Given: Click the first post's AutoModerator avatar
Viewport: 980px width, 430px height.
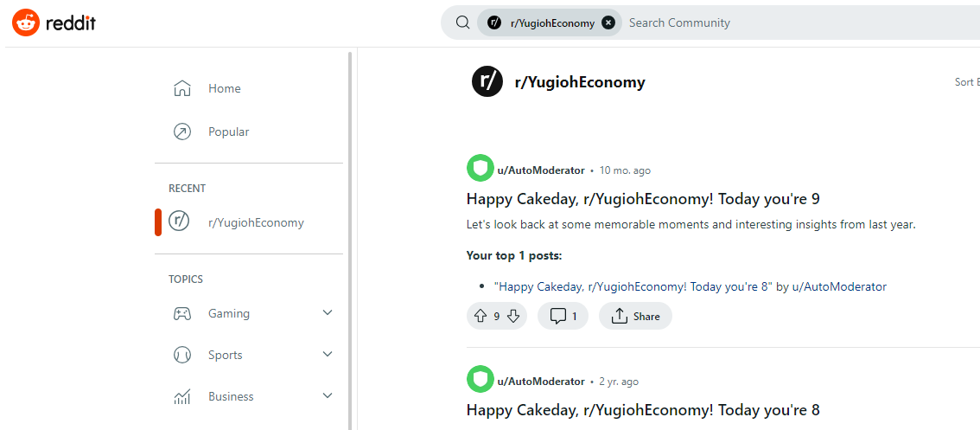Looking at the screenshot, I should pos(480,170).
